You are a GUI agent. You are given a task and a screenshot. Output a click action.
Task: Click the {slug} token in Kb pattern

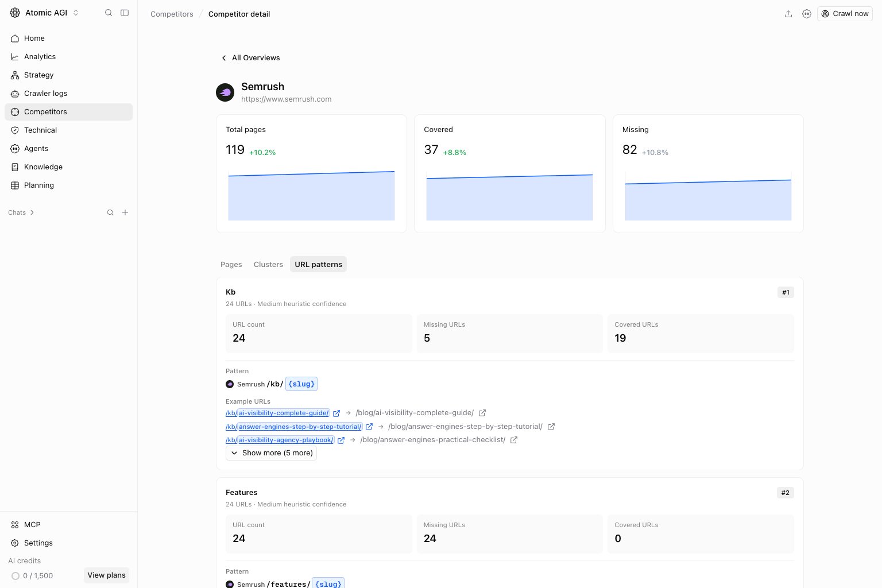point(301,384)
